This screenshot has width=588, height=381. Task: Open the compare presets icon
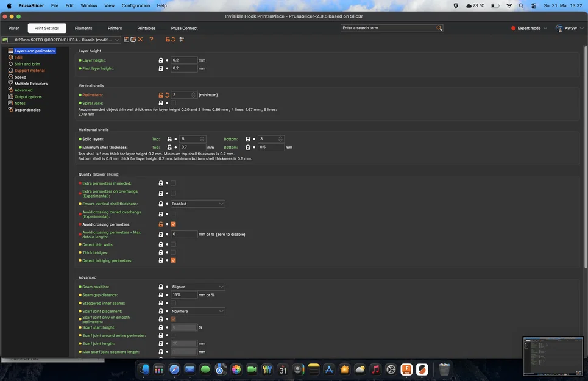(x=182, y=40)
